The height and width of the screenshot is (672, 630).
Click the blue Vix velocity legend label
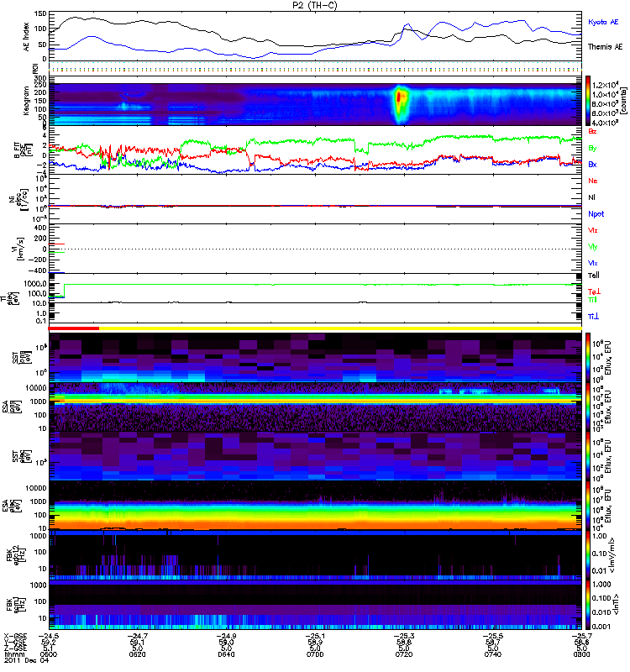(593, 263)
